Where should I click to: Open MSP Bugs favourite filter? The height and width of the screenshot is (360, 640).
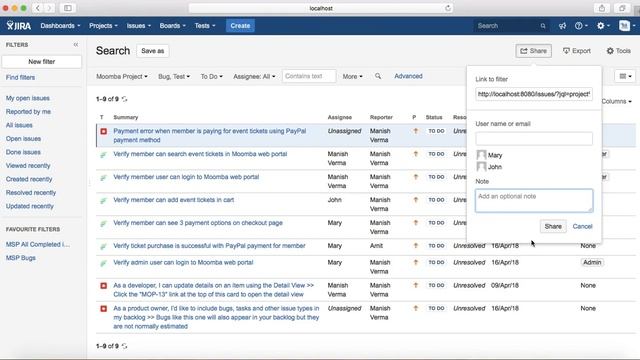21,258
